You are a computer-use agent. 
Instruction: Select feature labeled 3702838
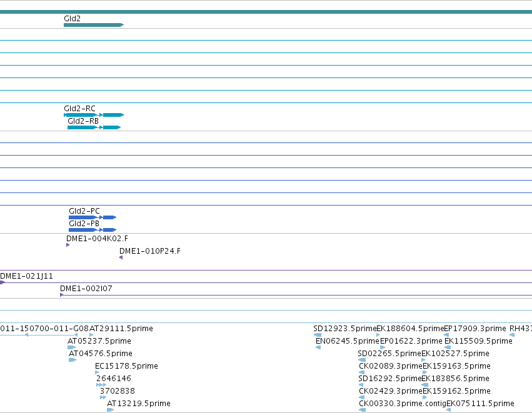click(118, 391)
